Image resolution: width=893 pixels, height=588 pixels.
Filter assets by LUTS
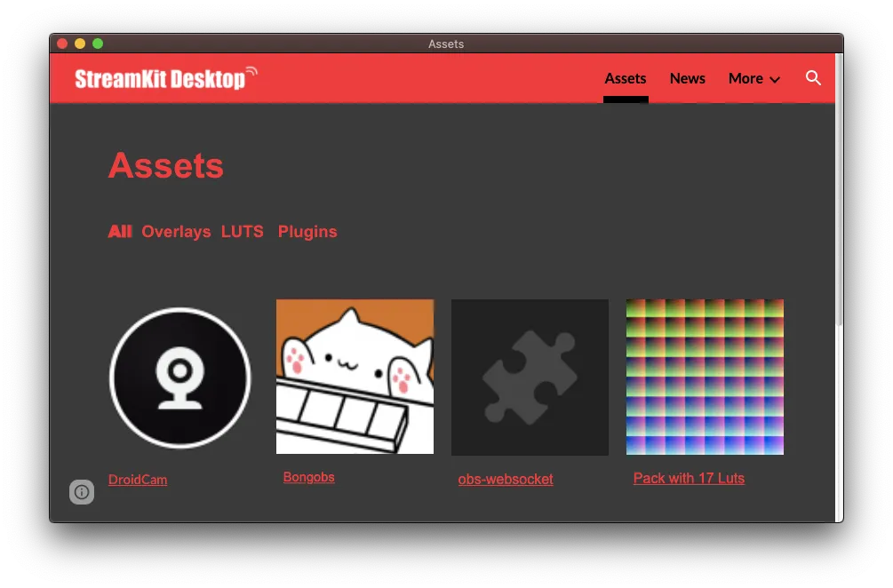(x=243, y=231)
